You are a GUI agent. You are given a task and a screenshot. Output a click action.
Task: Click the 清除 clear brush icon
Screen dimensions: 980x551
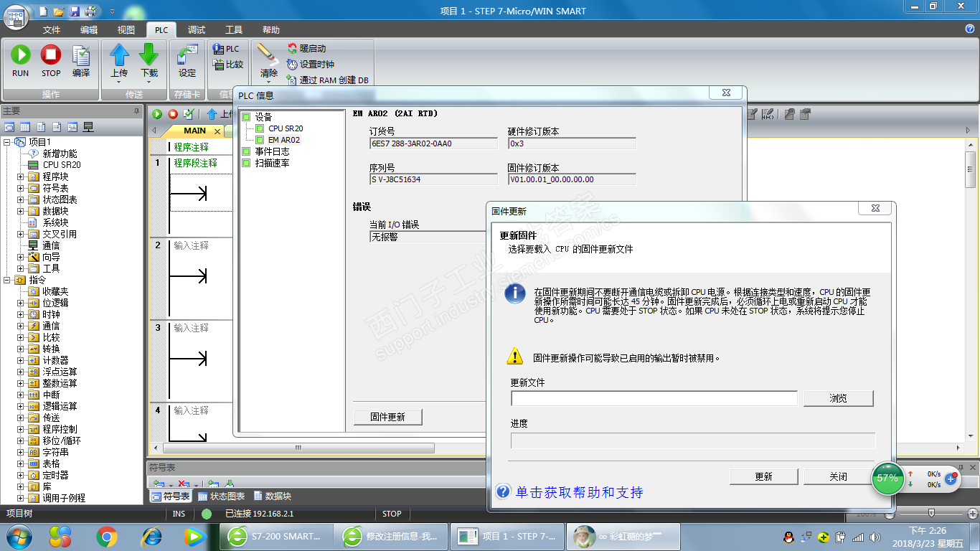point(268,55)
